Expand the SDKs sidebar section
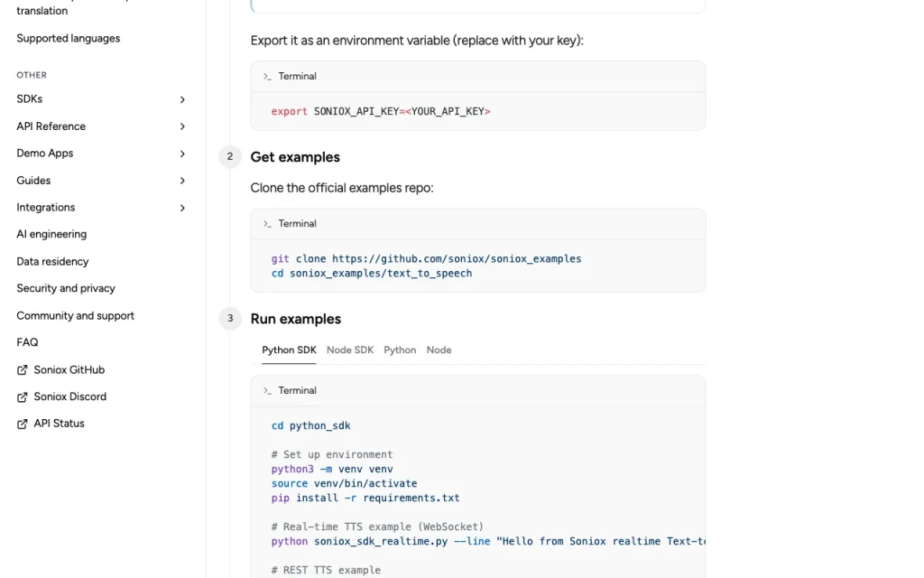924x578 pixels. pos(182,99)
